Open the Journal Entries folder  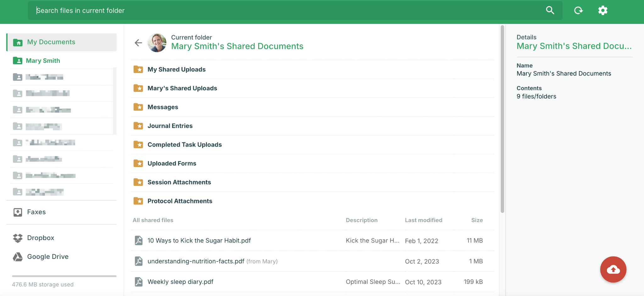(170, 126)
